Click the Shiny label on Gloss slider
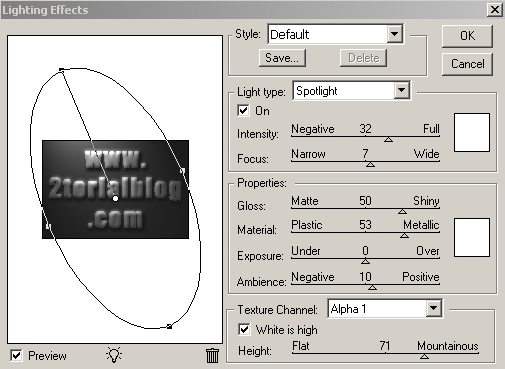This screenshot has width=505, height=369. [426, 201]
